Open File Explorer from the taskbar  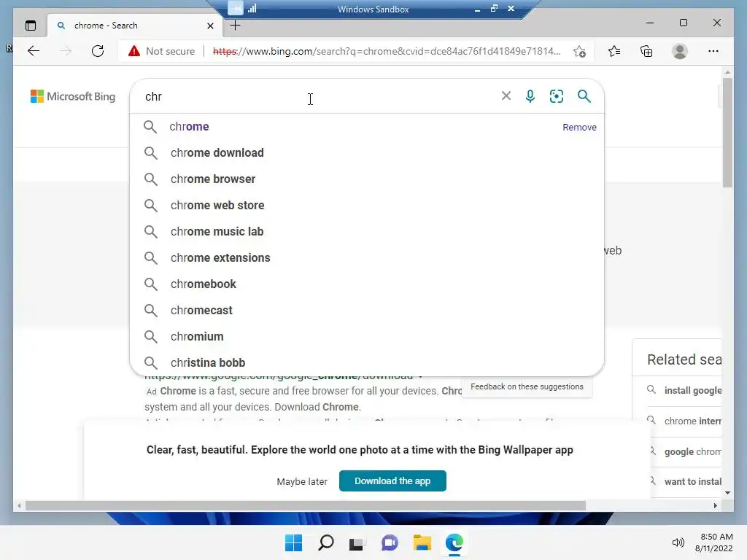click(422, 542)
